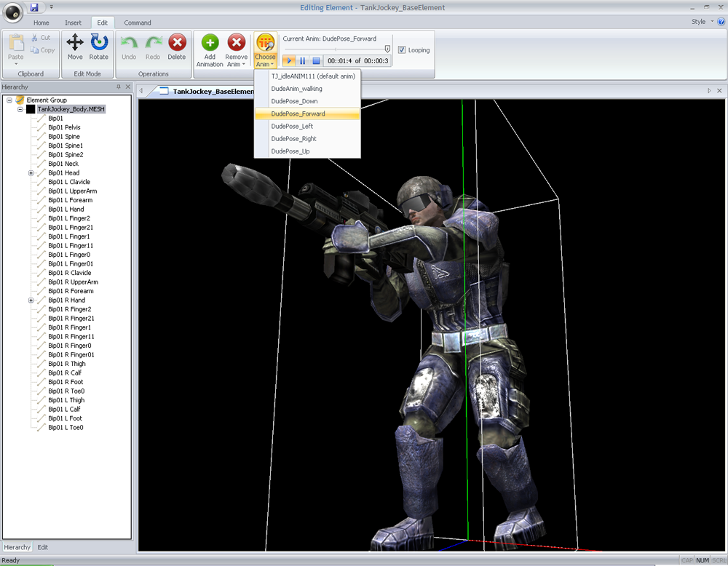The image size is (728, 566).
Task: Select DudePose_Forward in the dropdown
Action: click(307, 113)
